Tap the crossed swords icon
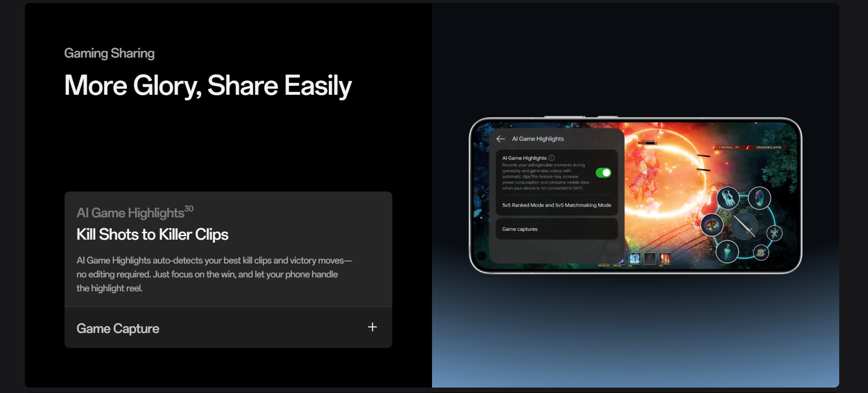The image size is (868, 393). coord(774,233)
